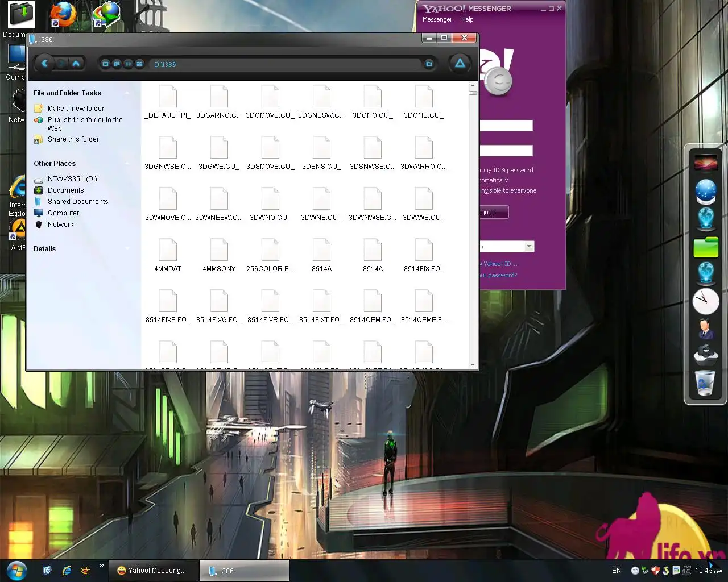Click the get a new Yahoo! ID link

[499, 264]
